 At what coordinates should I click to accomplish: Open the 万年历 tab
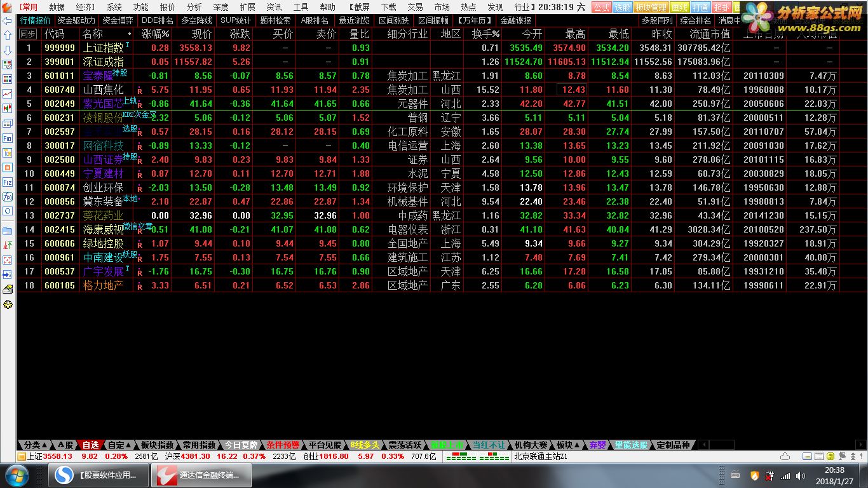[474, 20]
